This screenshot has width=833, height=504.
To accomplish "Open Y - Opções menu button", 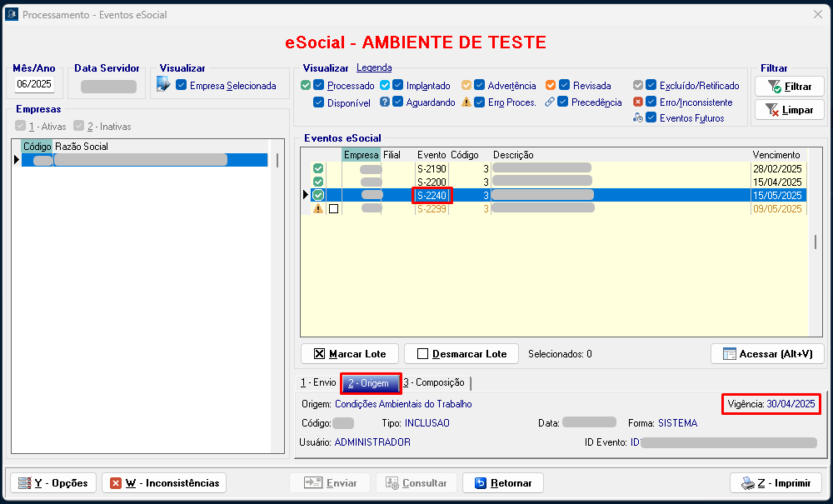I will pyautogui.click(x=52, y=483).
